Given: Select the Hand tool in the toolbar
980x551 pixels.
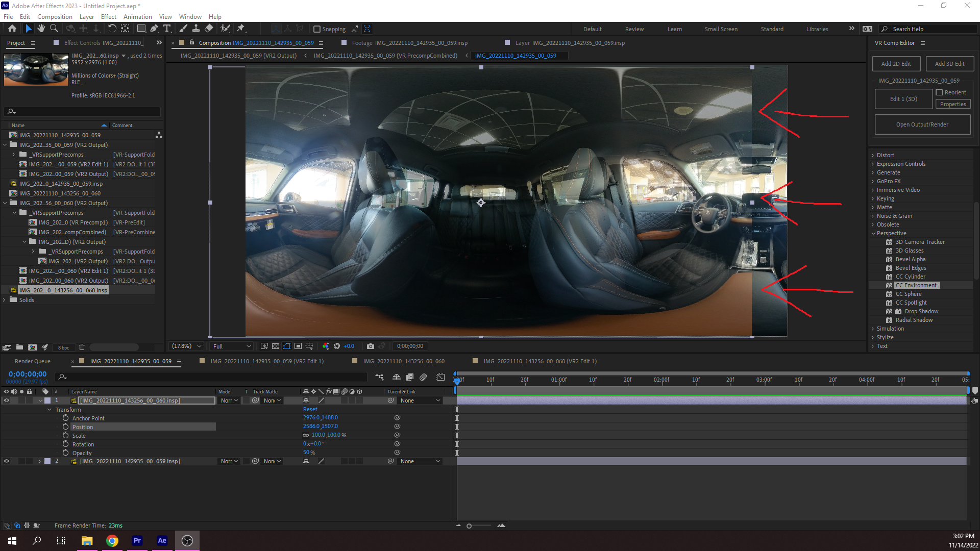Looking at the screenshot, I should pyautogui.click(x=41, y=29).
